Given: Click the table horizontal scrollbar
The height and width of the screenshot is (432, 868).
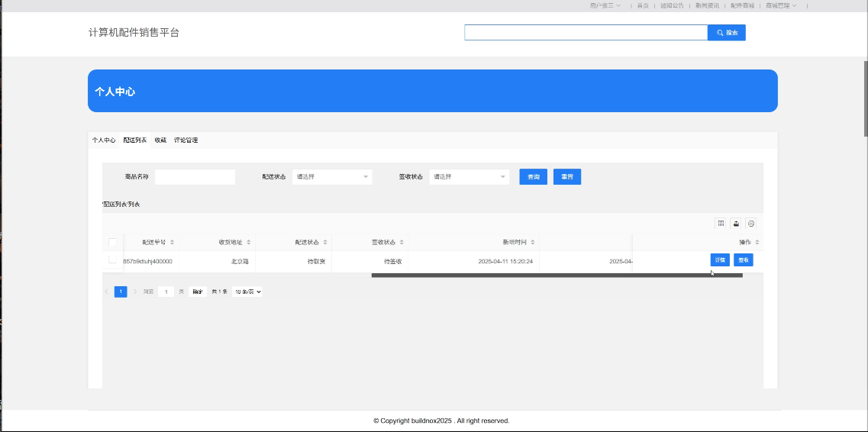Looking at the screenshot, I should (x=557, y=275).
